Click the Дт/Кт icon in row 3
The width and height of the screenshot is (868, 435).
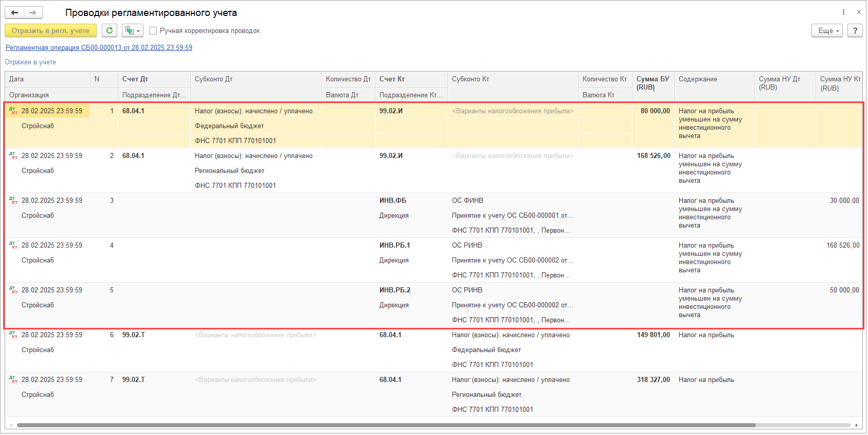(x=13, y=200)
